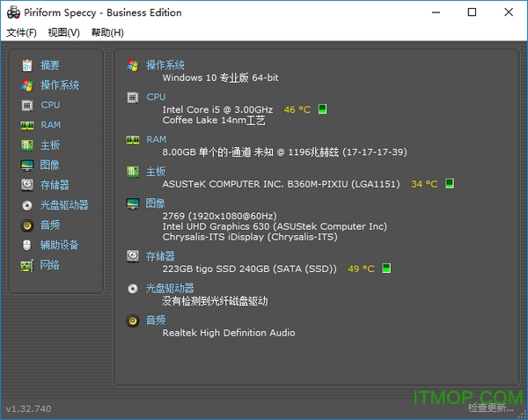Select 图像 in the sidebar
The height and width of the screenshot is (420, 528).
click(50, 165)
